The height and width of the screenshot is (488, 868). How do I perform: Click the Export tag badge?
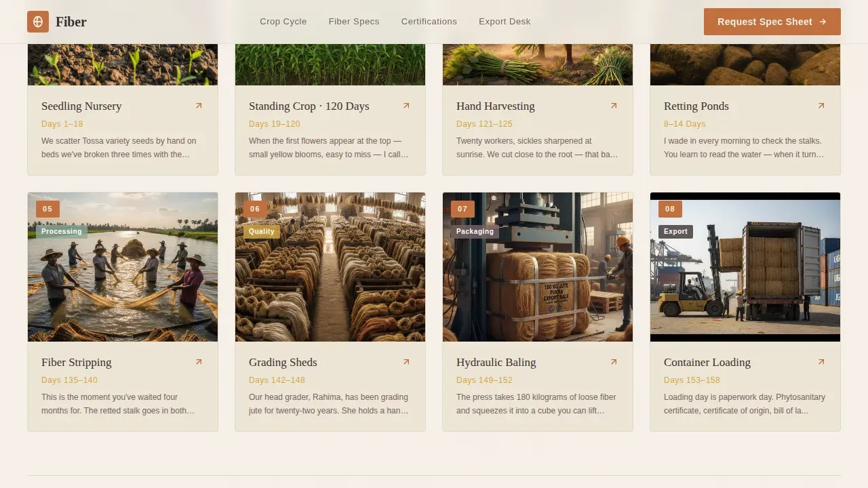[675, 231]
